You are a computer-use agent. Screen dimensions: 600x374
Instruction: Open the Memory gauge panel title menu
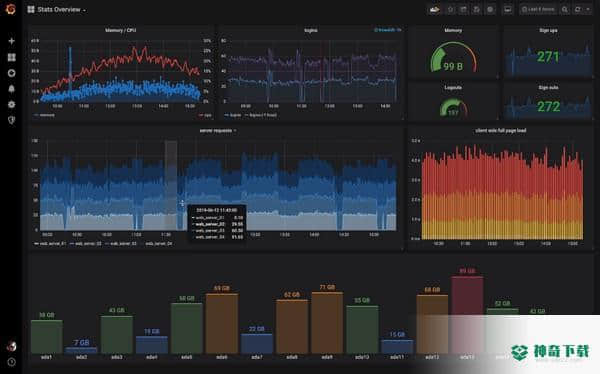[453, 30]
